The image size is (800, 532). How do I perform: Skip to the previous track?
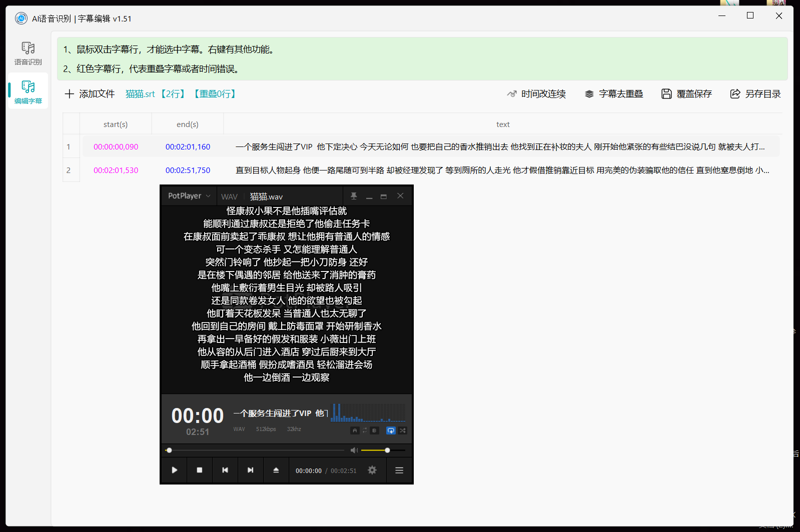(x=225, y=470)
